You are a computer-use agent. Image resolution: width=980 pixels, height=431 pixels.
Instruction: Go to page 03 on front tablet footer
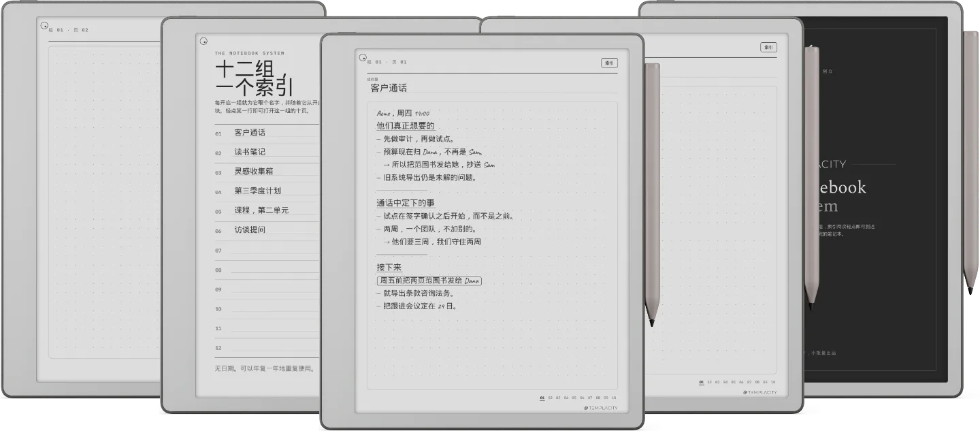[558, 397]
